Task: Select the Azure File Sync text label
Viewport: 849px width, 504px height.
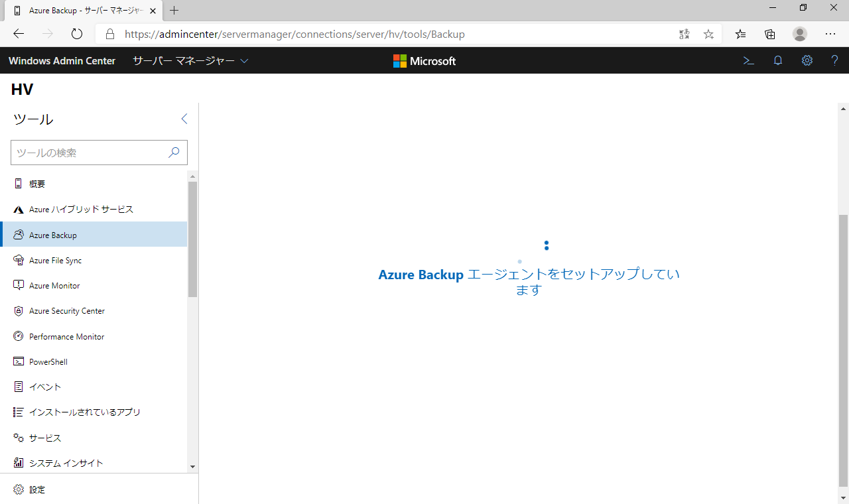Action: coord(56,260)
